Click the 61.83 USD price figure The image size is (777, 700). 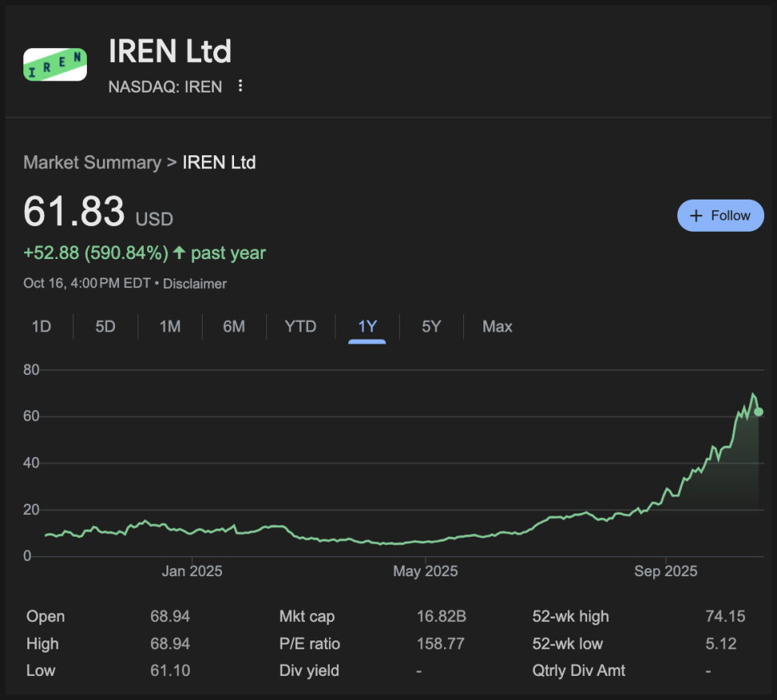coord(74,212)
